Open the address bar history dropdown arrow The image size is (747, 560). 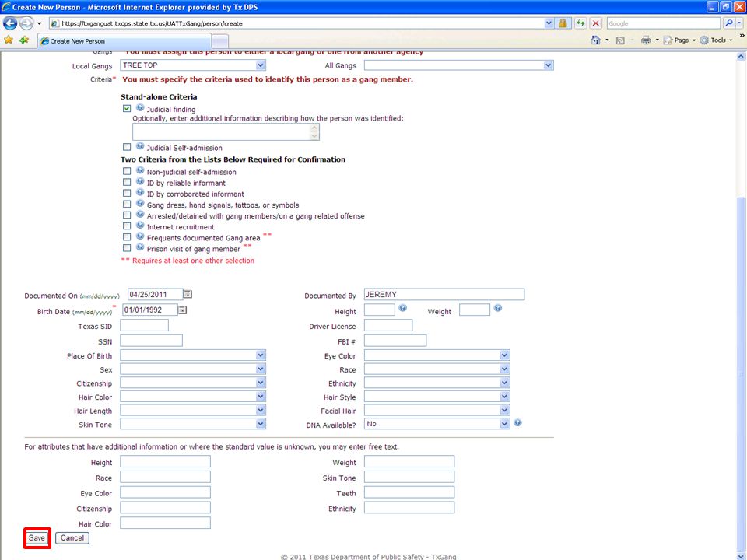549,23
